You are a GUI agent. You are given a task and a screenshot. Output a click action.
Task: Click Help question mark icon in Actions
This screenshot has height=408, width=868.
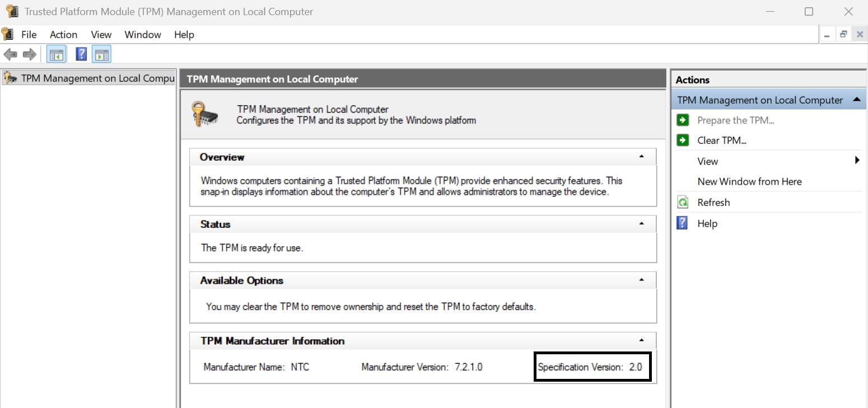[x=682, y=223]
